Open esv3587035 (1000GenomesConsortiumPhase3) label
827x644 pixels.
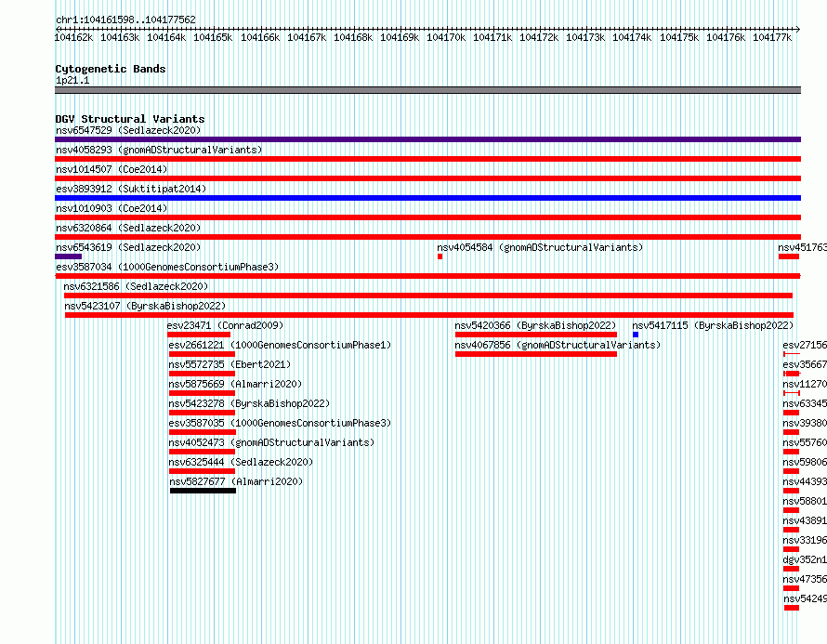(280, 423)
